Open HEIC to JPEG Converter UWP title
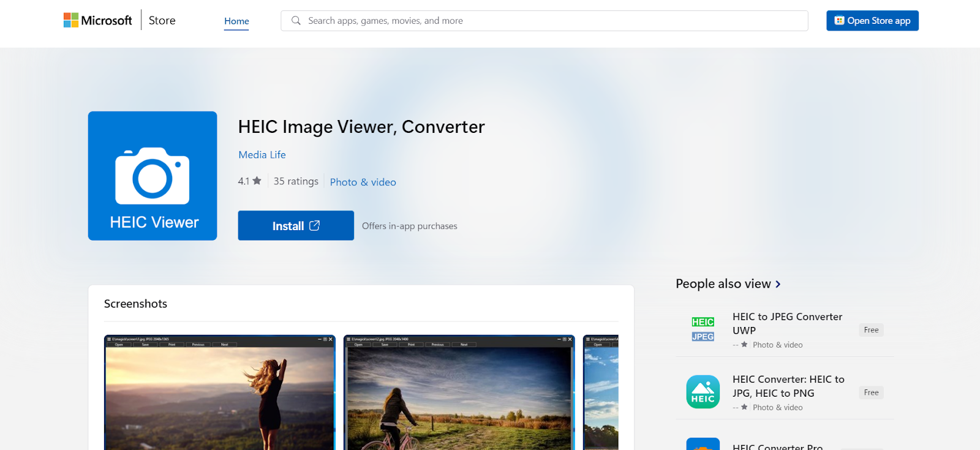 [x=788, y=323]
